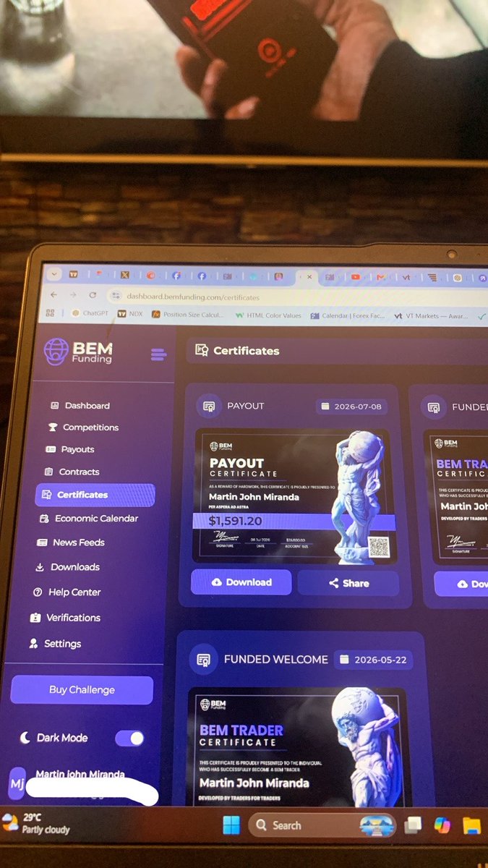Viewport: 488px width, 868px height.
Task: Open the Windows Start menu
Action: pos(231,825)
